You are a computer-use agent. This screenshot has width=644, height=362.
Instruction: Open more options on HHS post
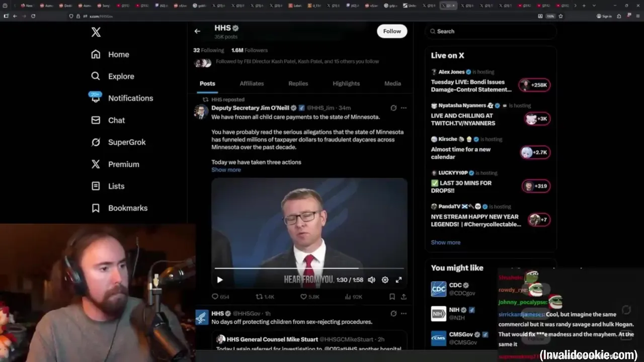pos(404,314)
